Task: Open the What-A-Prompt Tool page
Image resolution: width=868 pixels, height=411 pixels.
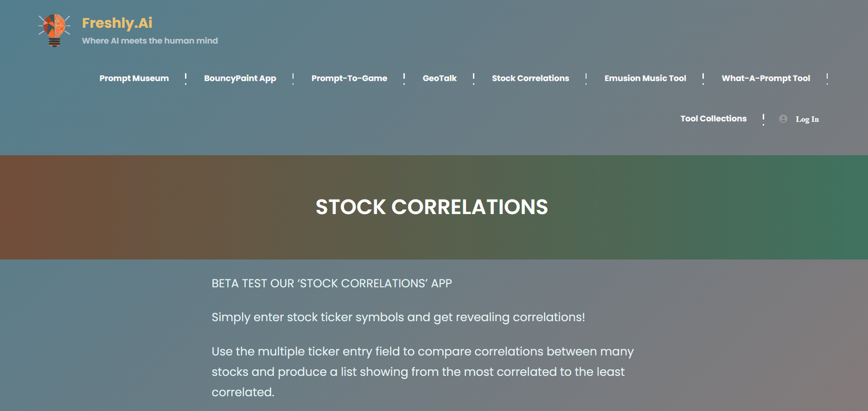Action: click(765, 78)
